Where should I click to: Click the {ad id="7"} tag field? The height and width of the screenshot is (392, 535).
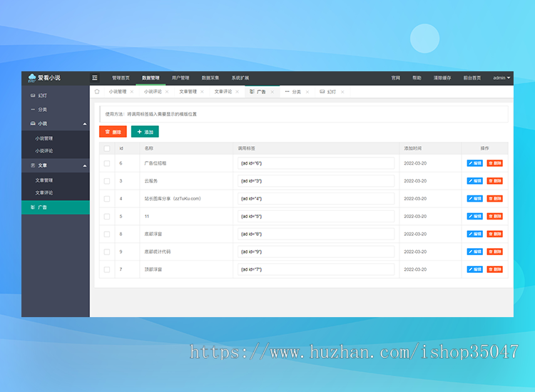point(316,269)
